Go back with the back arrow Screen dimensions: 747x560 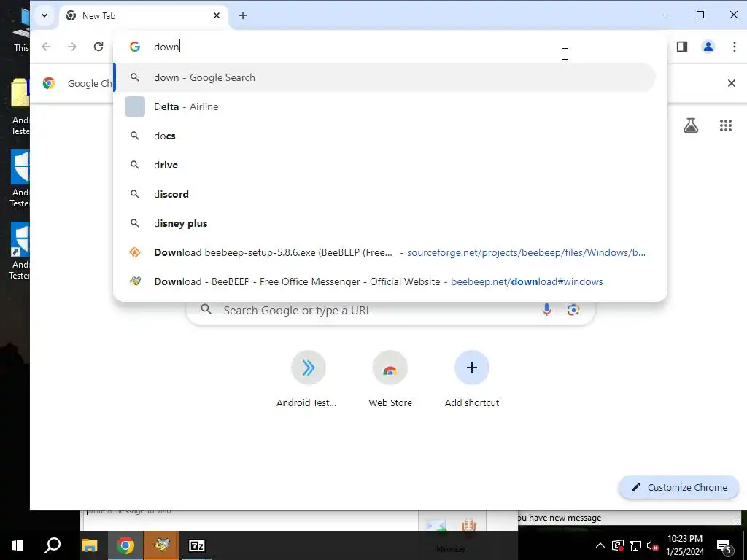pos(46,47)
